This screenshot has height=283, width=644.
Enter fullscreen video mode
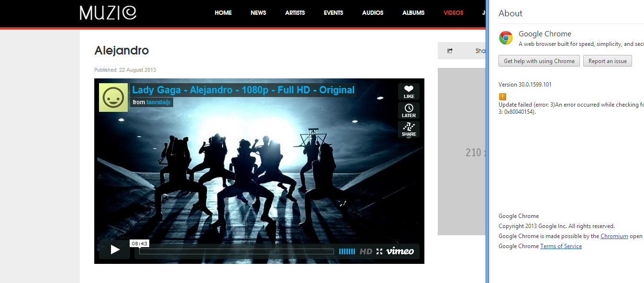click(379, 251)
